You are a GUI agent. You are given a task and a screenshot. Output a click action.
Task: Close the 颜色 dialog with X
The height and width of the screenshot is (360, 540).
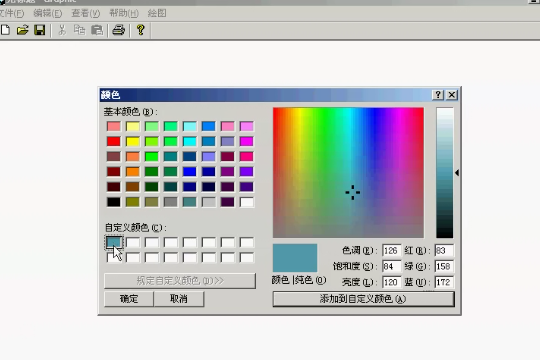[x=451, y=95]
